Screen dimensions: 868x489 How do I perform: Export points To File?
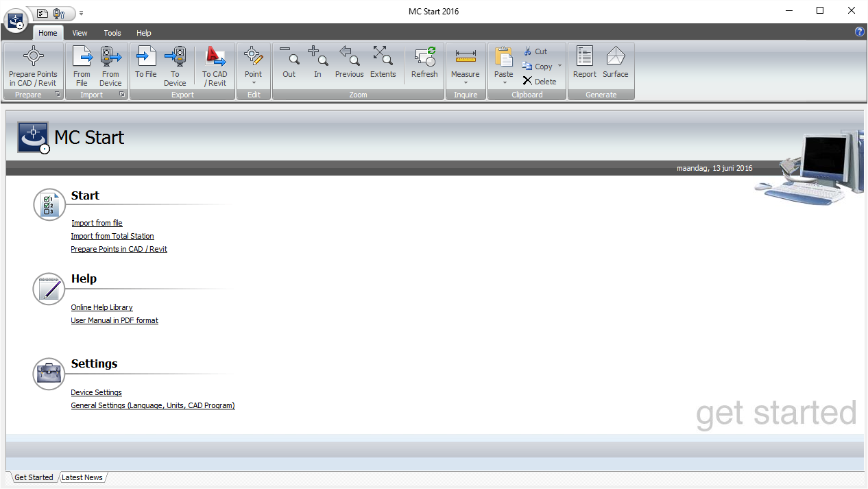(x=145, y=62)
